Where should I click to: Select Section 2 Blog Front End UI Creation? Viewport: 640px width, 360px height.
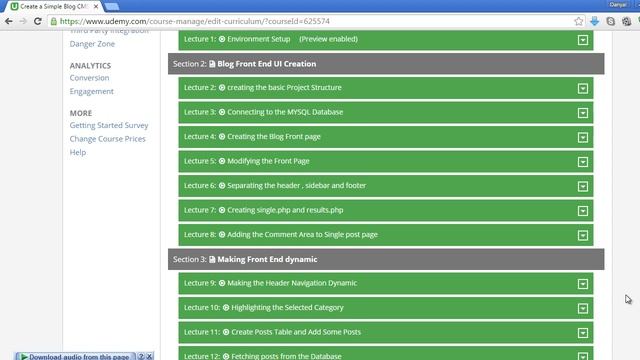[x=386, y=64]
